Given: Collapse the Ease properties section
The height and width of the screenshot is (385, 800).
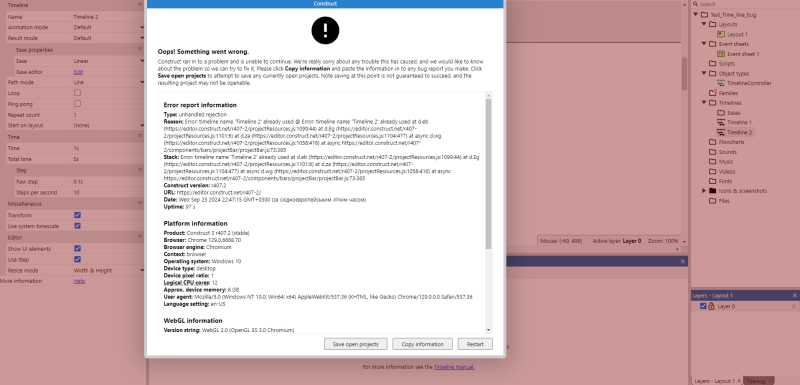Looking at the screenshot, I should tap(140, 50).
